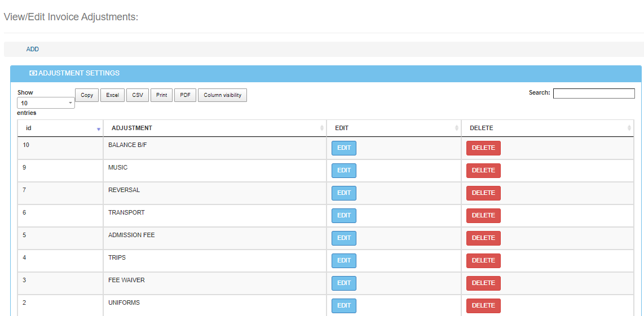The height and width of the screenshot is (316, 644).
Task: Edit the REVERSAL adjustment
Action: pyautogui.click(x=343, y=193)
